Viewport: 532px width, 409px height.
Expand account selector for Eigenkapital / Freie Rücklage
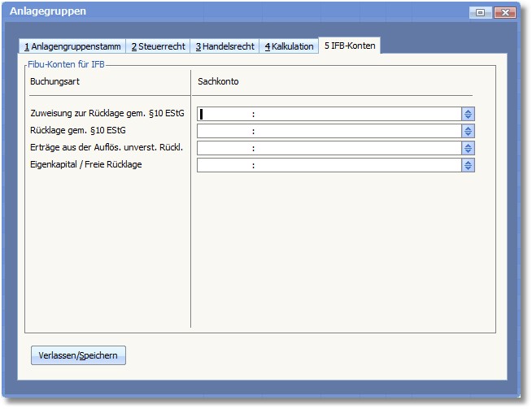pos(468,165)
